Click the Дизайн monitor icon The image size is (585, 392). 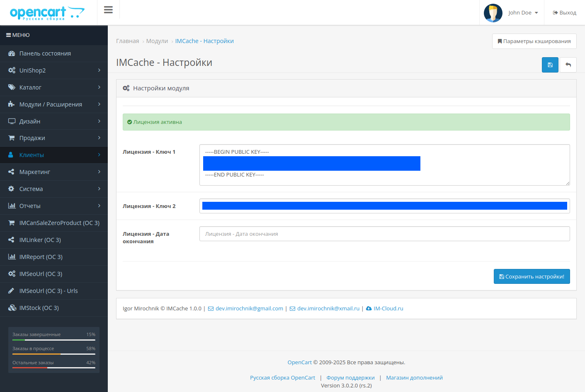[x=12, y=121]
